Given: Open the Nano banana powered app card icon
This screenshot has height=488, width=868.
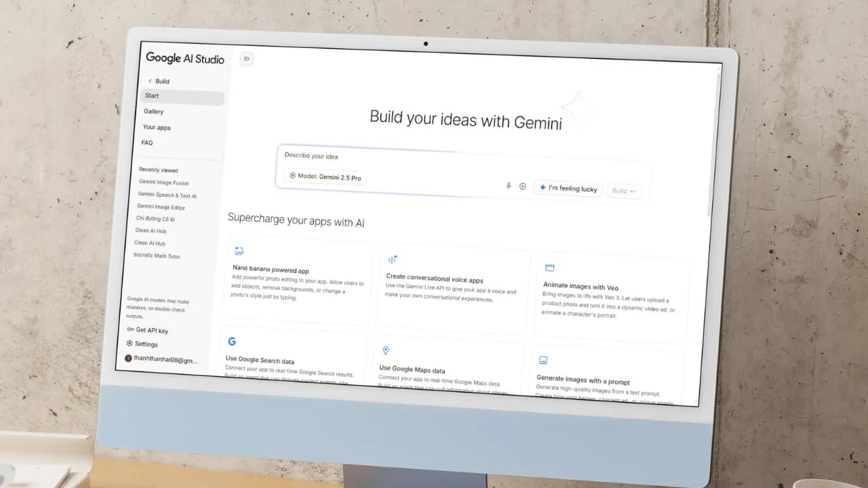Looking at the screenshot, I should [239, 250].
